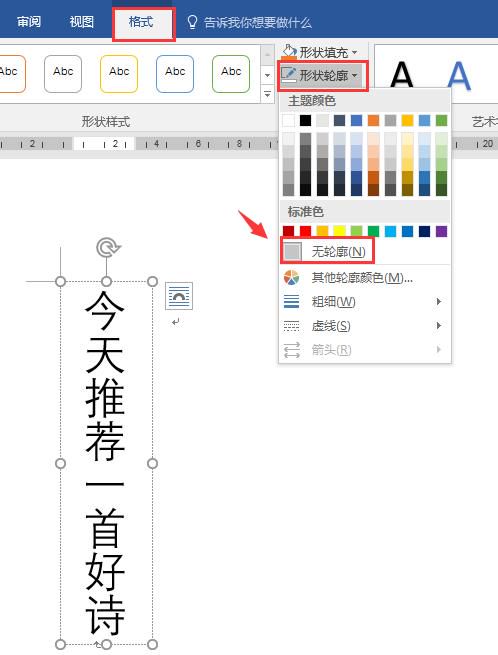Choose the green outlined Abc shape style
This screenshot has width=498, height=655.
tap(231, 74)
